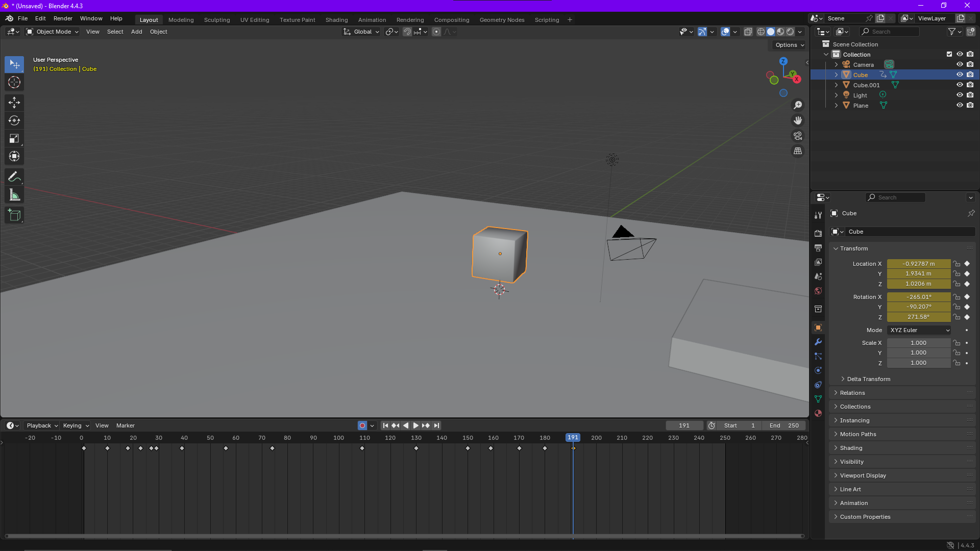The height and width of the screenshot is (551, 980).
Task: Click keyframe diamond beside Rotation Z
Action: coord(967,317)
